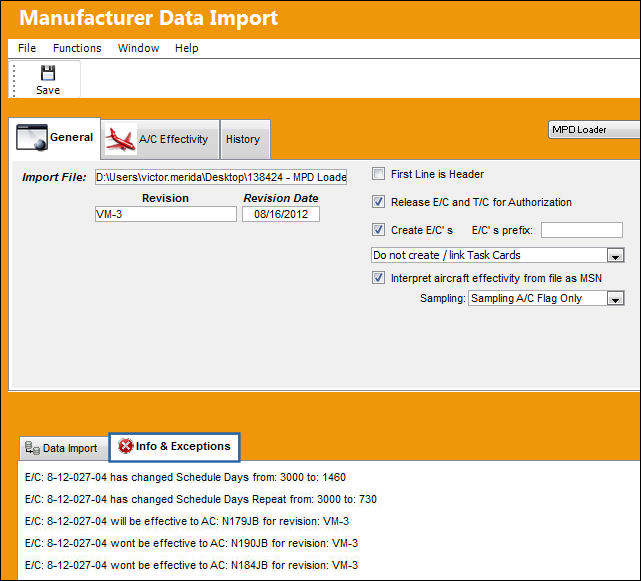Toggle Interpret aircraft effectivity as MSN checkbox

click(x=378, y=278)
